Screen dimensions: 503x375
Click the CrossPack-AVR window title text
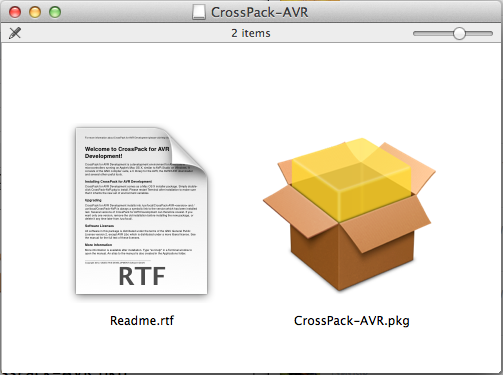[x=259, y=12]
